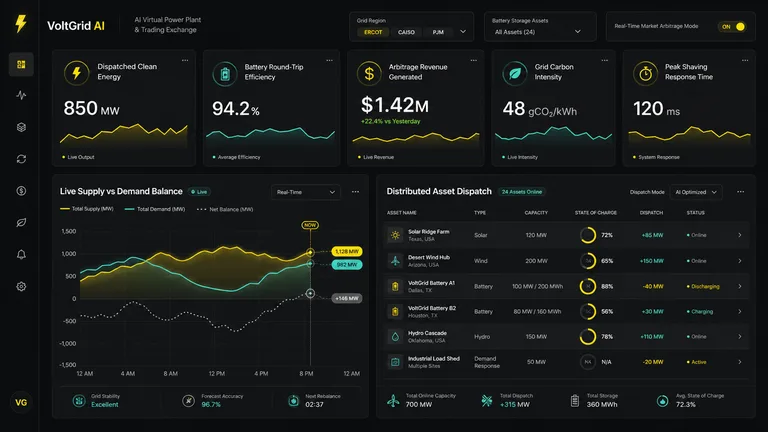Click the VoltGrid Battery B2 battery icon
The width and height of the screenshot is (768, 432).
395,312
